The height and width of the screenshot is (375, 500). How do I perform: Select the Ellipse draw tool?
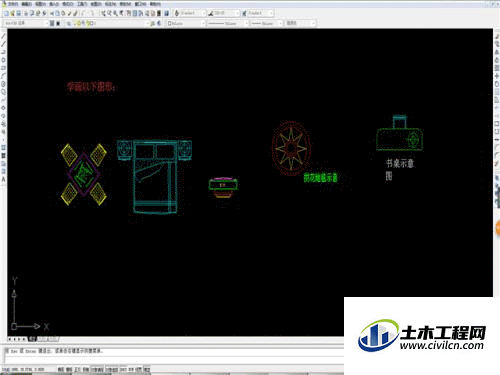[x=3, y=108]
